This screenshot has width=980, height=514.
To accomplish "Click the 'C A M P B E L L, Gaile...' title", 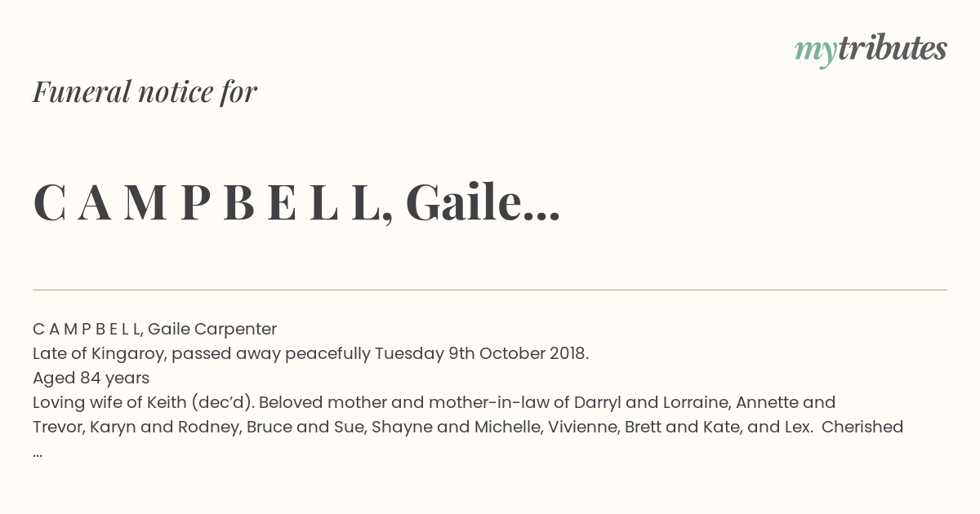I will click(296, 203).
